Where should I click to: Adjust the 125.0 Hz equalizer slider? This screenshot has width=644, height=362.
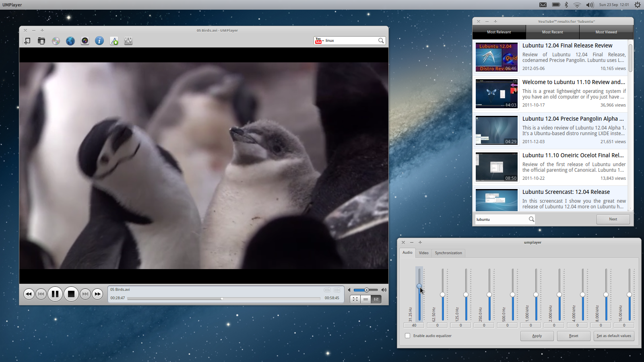(466, 295)
